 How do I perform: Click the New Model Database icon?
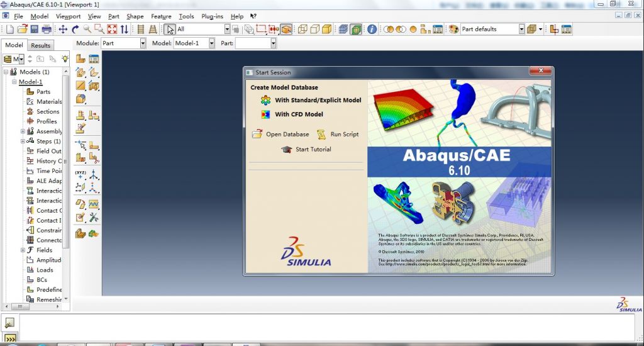click(9, 29)
